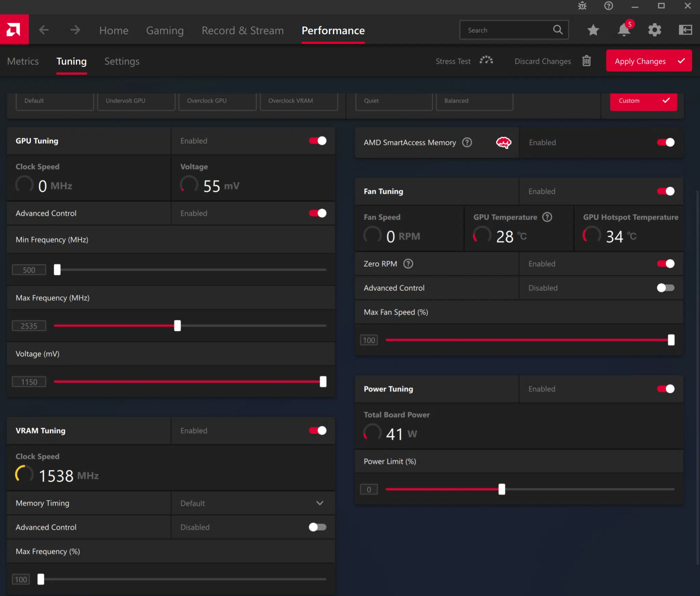Open notifications bell icon
This screenshot has width=700, height=596.
pyautogui.click(x=624, y=30)
